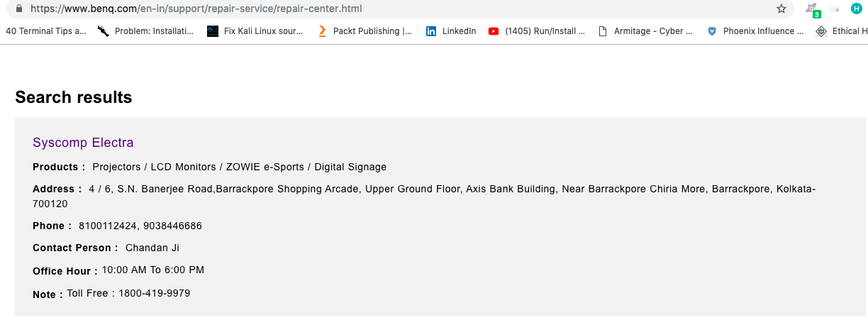Click the Office Hour label
This screenshot has width=868, height=320.
click(65, 271)
